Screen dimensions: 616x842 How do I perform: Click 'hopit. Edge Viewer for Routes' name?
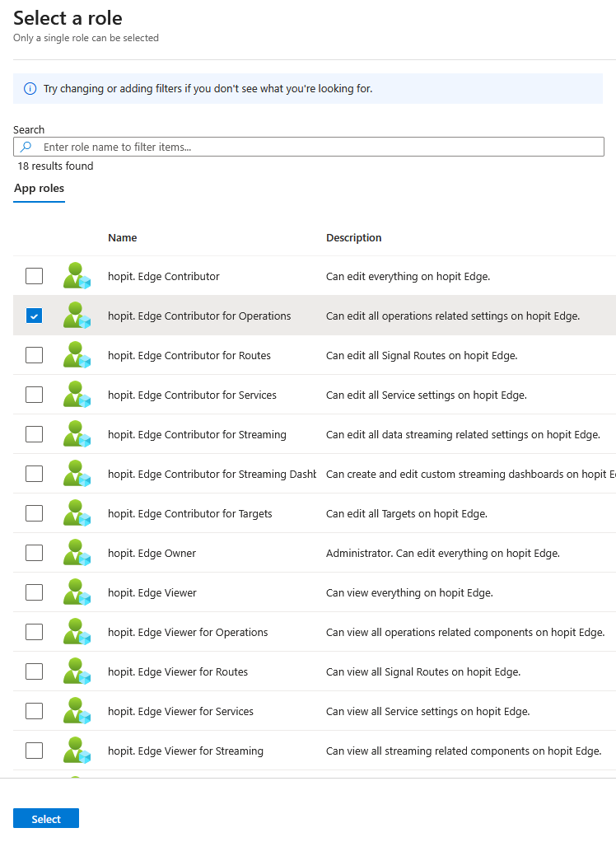(178, 671)
